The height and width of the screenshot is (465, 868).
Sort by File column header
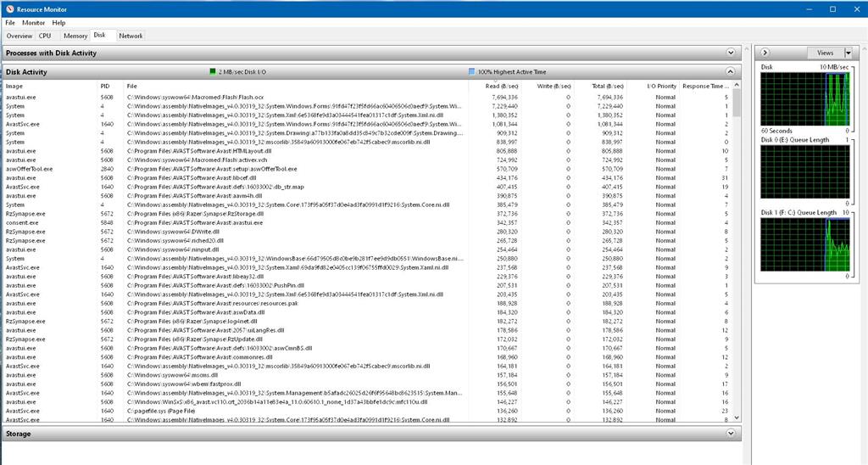coord(296,86)
